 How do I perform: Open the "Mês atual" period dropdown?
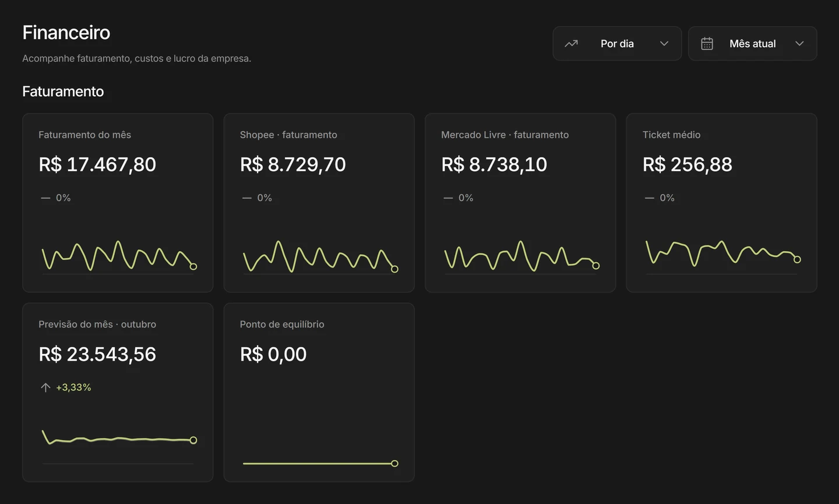(x=752, y=44)
